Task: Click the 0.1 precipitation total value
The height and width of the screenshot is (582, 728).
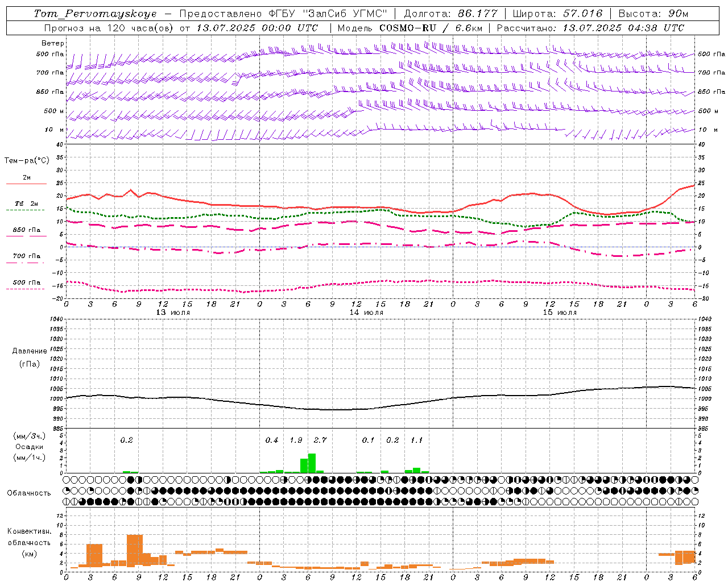Action: coord(368,440)
